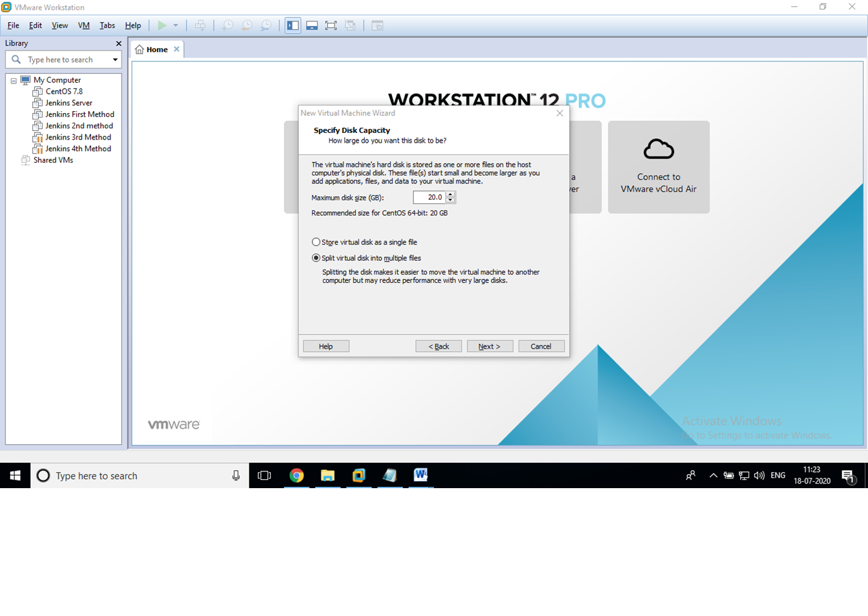Click the Next button in the wizard
Screen dimensions: 868x616
tap(490, 345)
